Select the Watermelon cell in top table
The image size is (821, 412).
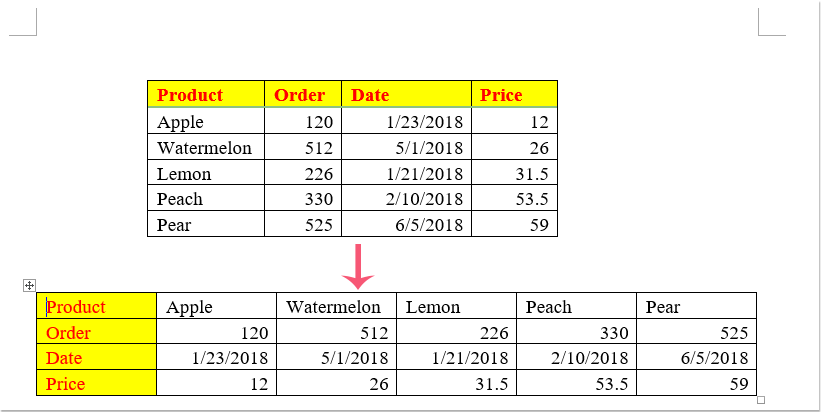click(204, 148)
